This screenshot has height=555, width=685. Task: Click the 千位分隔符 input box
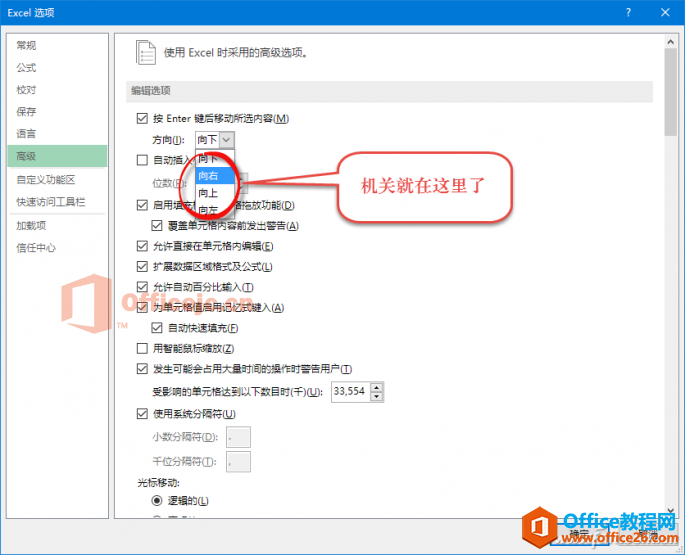coord(239,462)
